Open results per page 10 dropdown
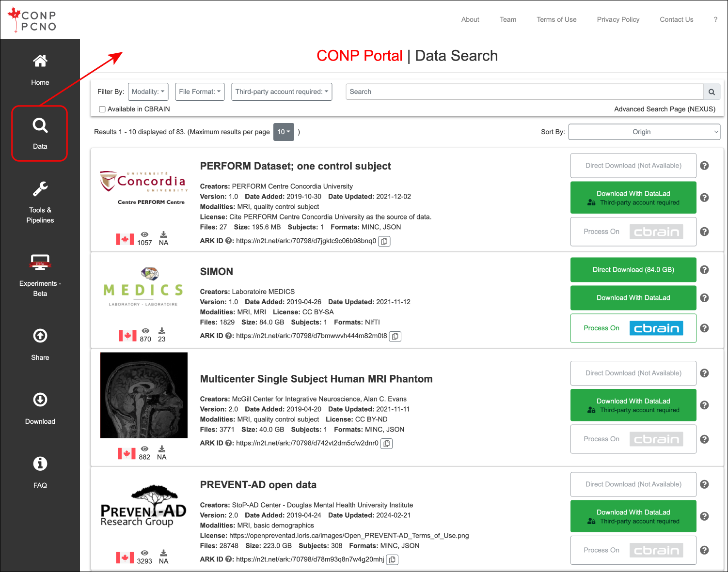This screenshot has height=572, width=728. point(284,132)
